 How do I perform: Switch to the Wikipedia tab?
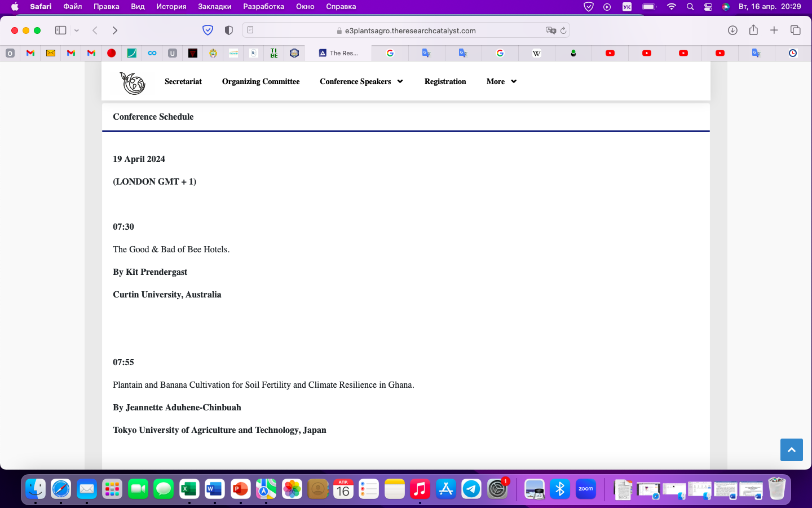pyautogui.click(x=537, y=53)
